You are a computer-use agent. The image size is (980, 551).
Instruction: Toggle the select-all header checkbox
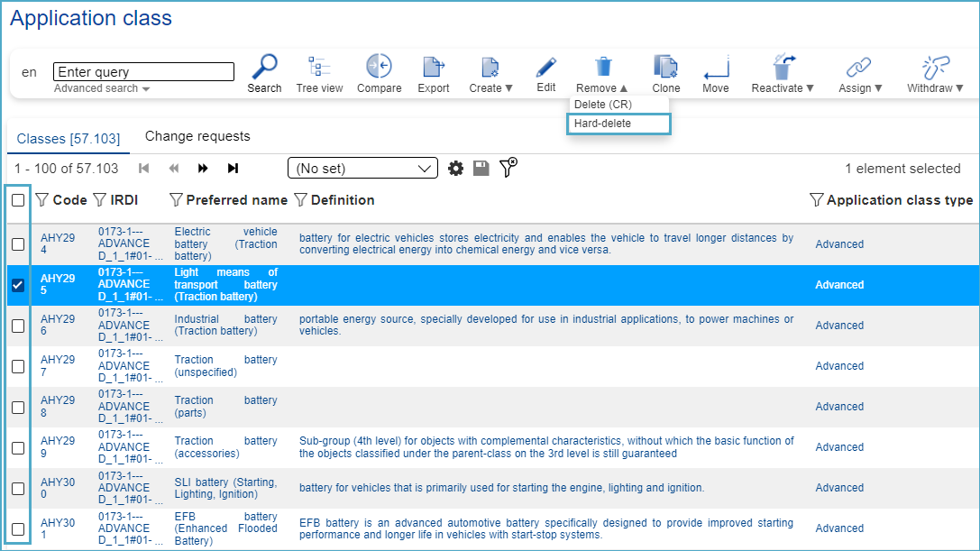click(x=18, y=200)
